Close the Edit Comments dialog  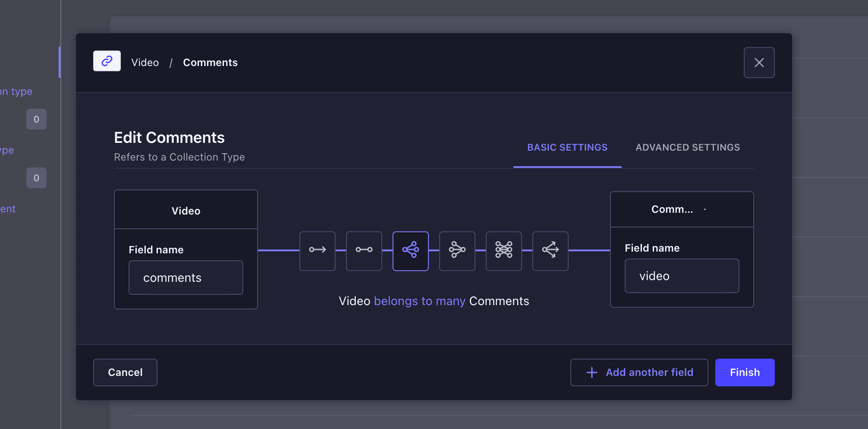click(x=759, y=63)
